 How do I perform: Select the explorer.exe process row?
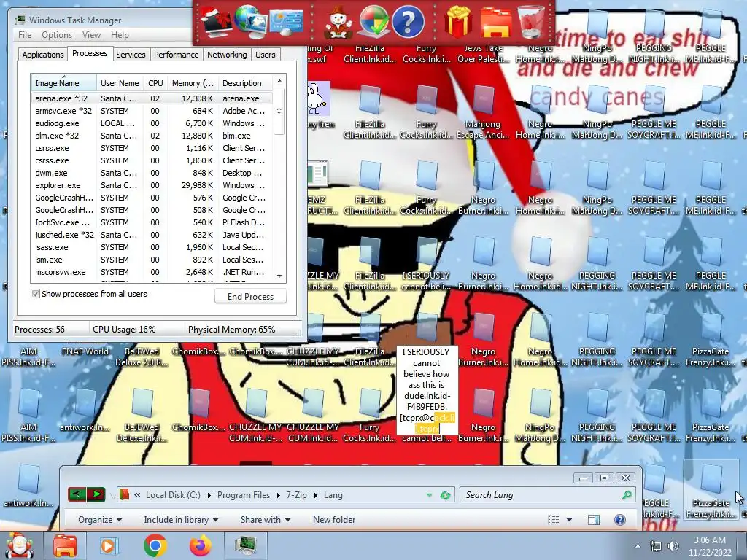pos(152,185)
